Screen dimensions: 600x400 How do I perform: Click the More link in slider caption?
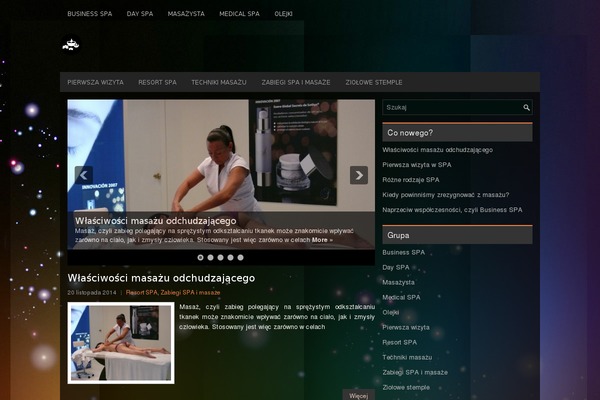click(322, 240)
